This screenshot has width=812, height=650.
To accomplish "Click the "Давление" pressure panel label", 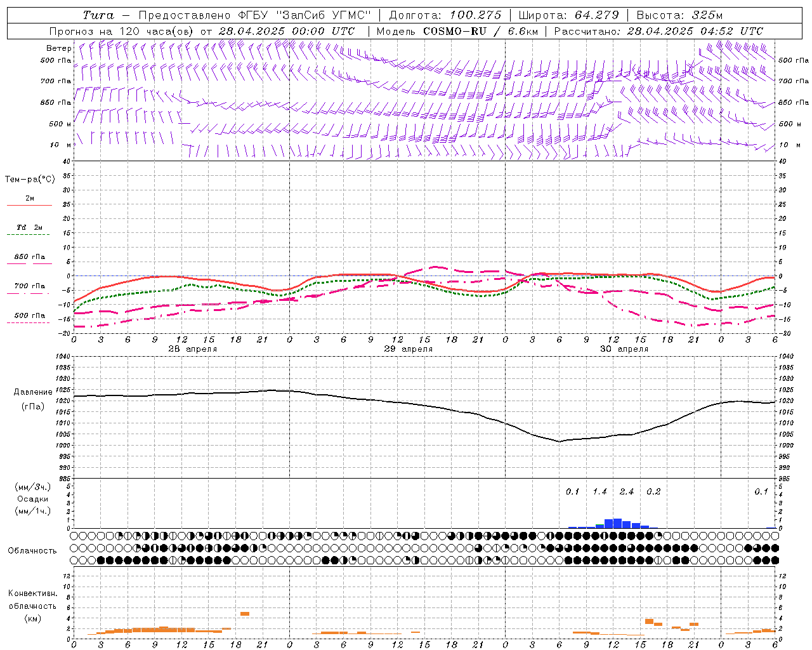I will pyautogui.click(x=33, y=392).
